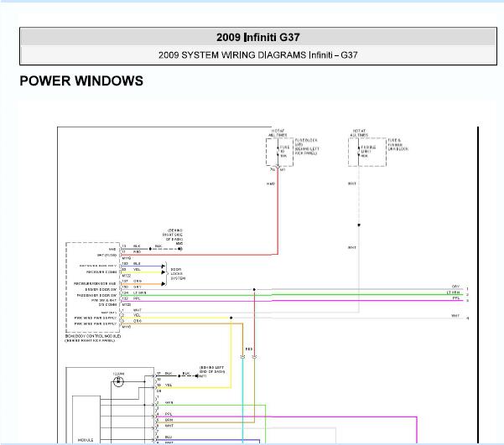
Task: Click the splice dot on the gray wire
Action: (x=254, y=289)
